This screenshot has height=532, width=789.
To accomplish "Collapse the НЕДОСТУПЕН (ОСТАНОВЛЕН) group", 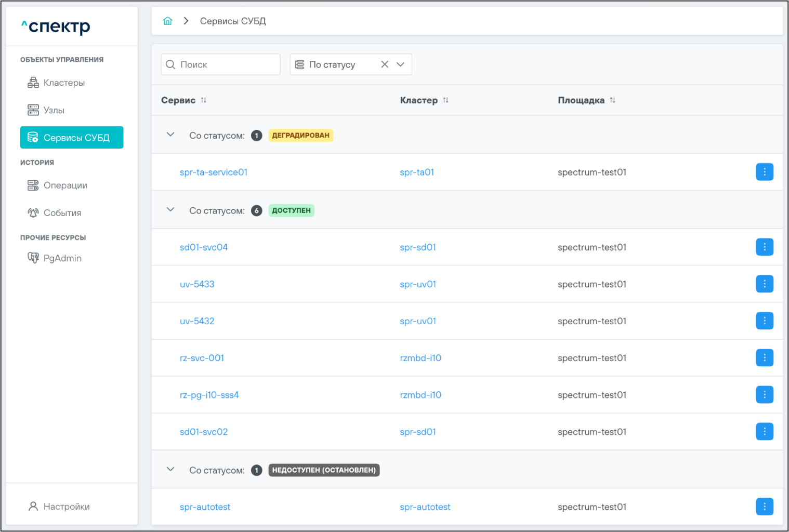I will click(170, 470).
